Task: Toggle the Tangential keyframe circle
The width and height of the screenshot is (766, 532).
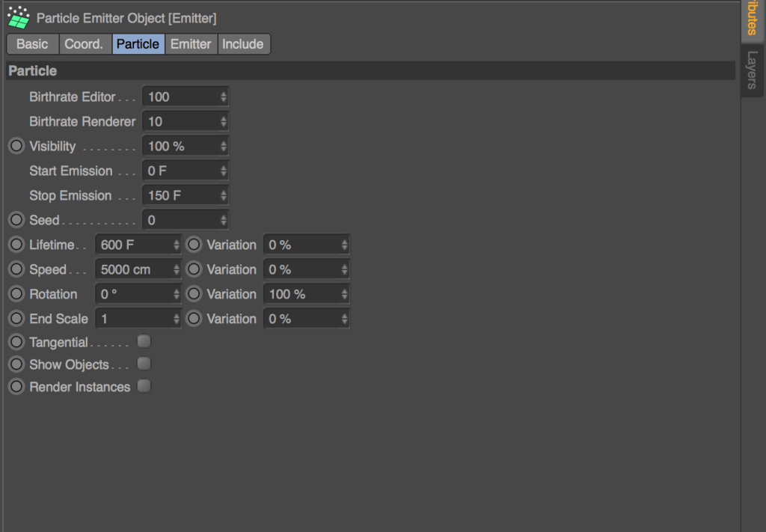Action: pos(16,342)
